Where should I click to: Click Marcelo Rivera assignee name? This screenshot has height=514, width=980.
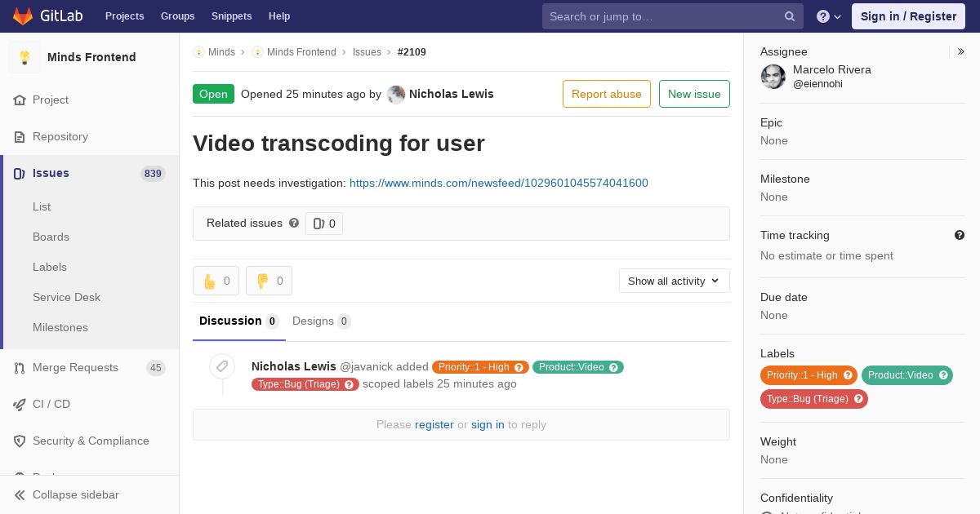point(832,69)
